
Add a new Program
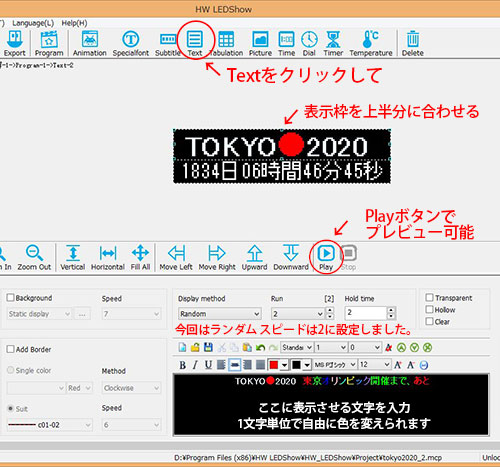tap(49, 44)
